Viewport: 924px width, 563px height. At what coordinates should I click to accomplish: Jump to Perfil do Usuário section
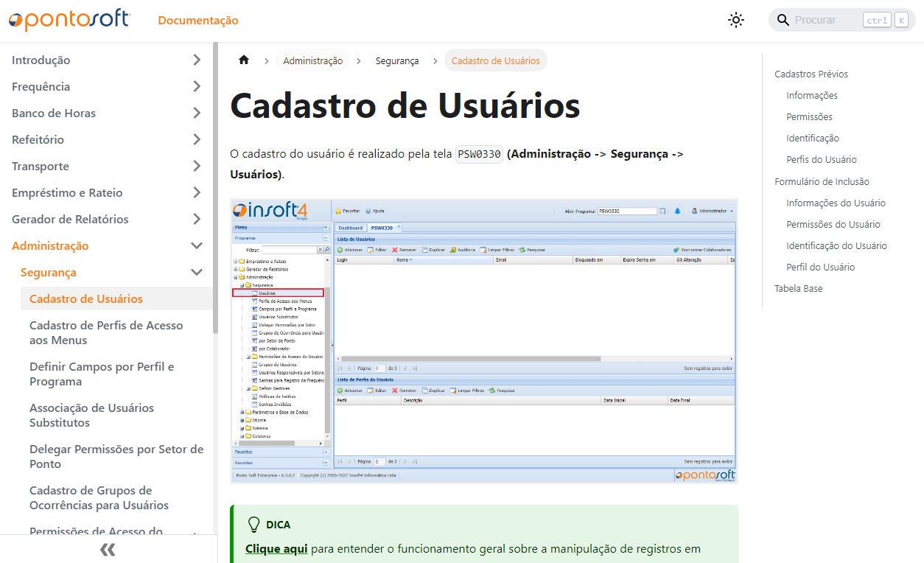point(821,267)
